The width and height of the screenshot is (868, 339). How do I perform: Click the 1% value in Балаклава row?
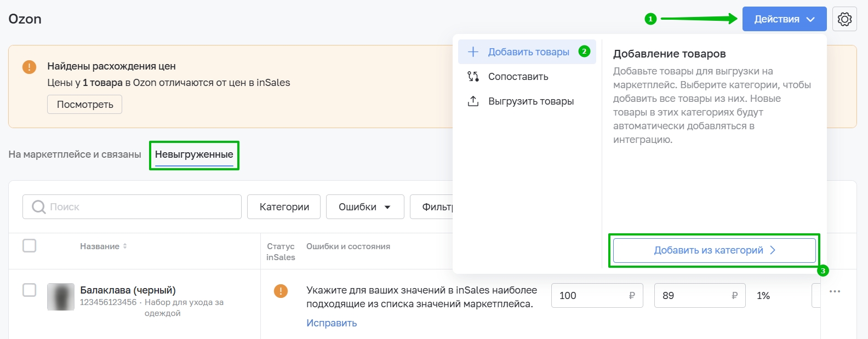pos(763,296)
